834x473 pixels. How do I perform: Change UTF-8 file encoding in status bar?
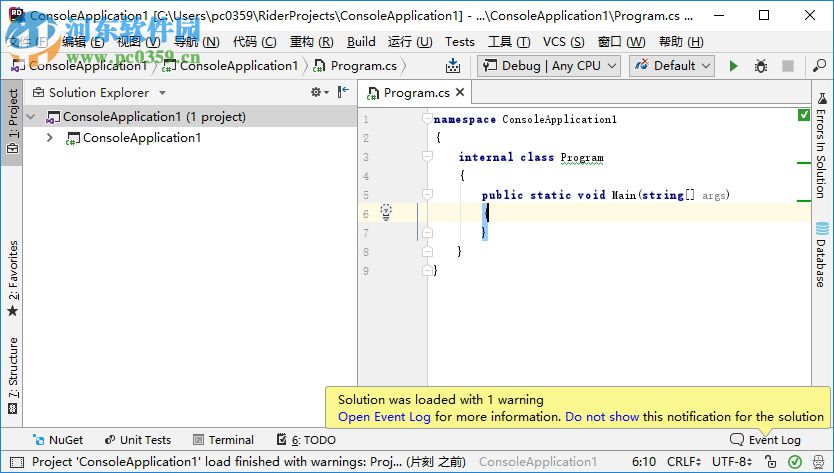(x=732, y=462)
